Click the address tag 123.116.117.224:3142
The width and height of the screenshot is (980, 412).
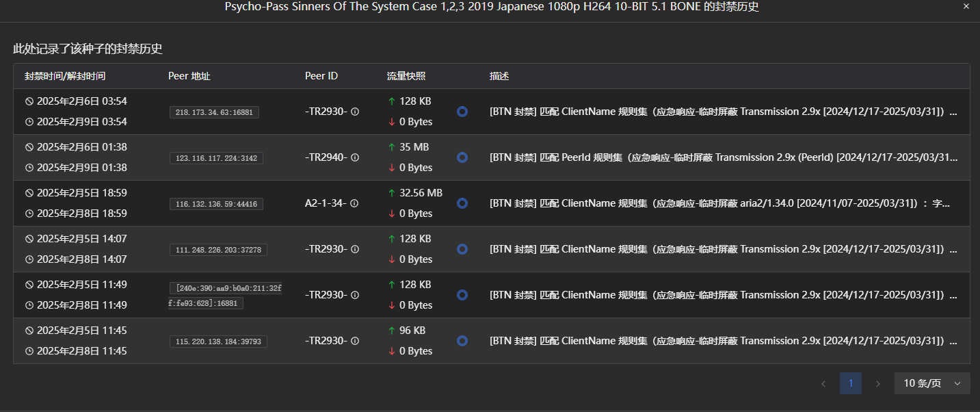[216, 158]
